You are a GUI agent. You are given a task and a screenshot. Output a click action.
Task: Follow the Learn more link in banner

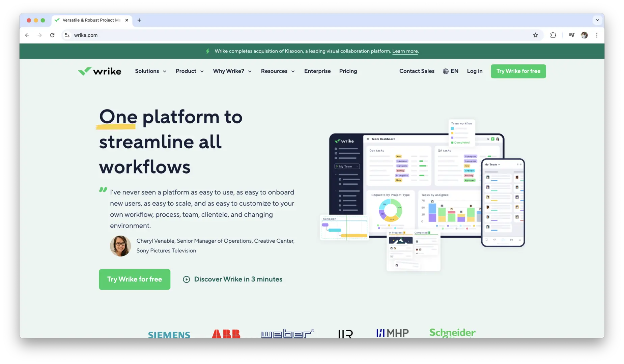click(405, 51)
